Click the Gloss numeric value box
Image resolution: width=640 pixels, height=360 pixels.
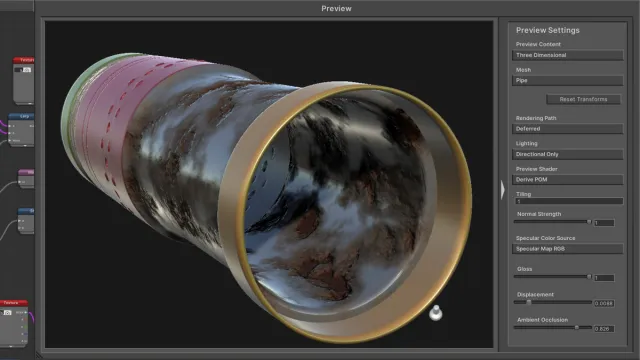pos(604,278)
